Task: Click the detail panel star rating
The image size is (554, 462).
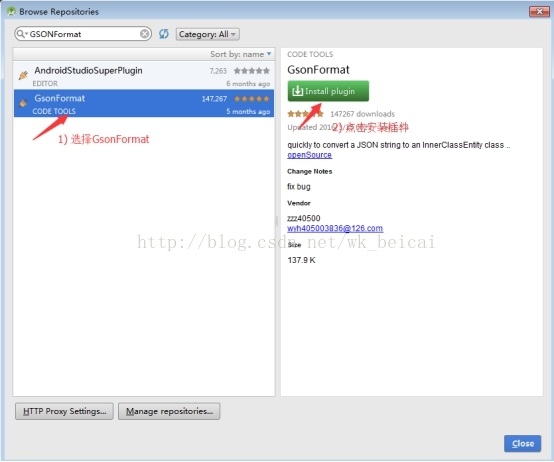Action: click(305, 114)
